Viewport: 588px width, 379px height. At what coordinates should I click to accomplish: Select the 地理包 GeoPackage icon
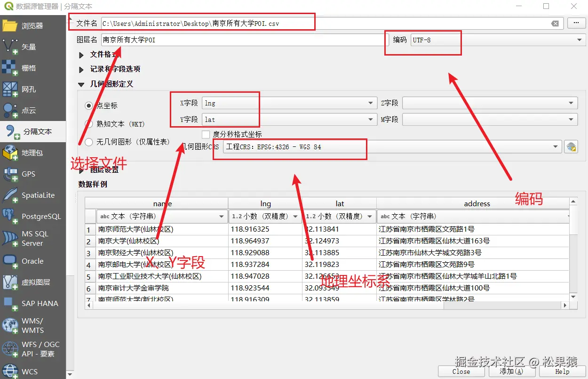pyautogui.click(x=10, y=153)
